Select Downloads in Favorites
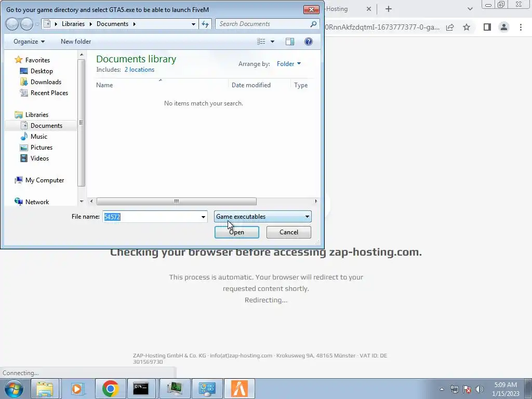 [46, 82]
